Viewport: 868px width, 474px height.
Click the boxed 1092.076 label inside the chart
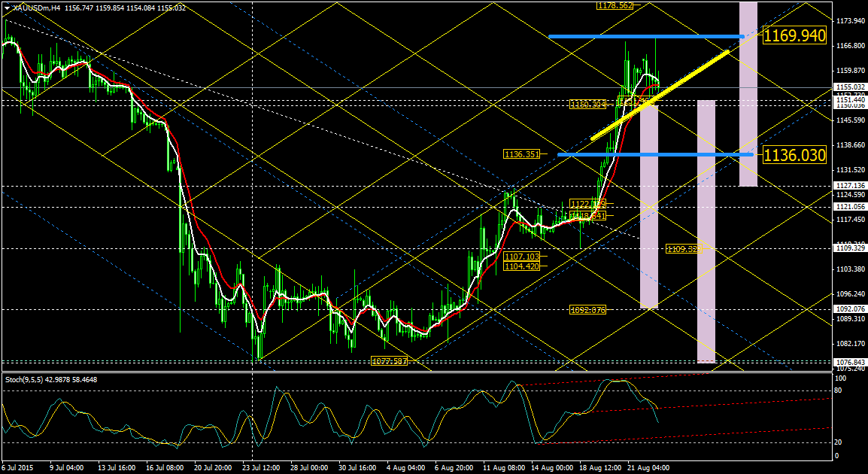587,309
